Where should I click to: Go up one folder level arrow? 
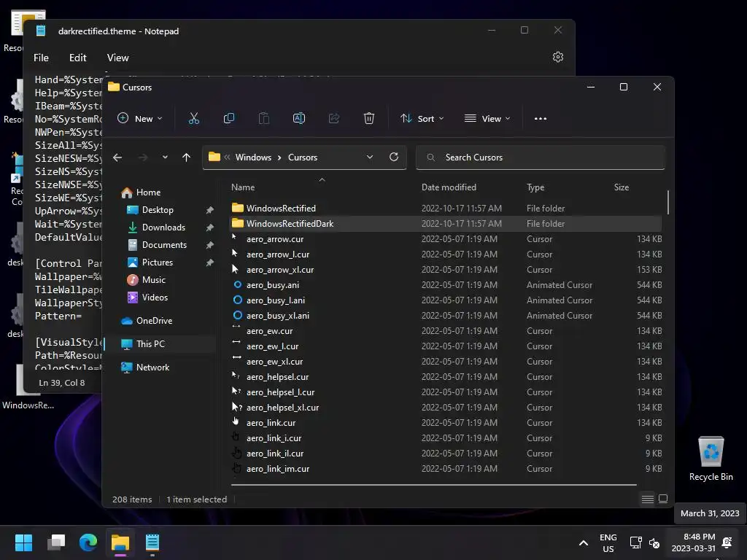(186, 157)
